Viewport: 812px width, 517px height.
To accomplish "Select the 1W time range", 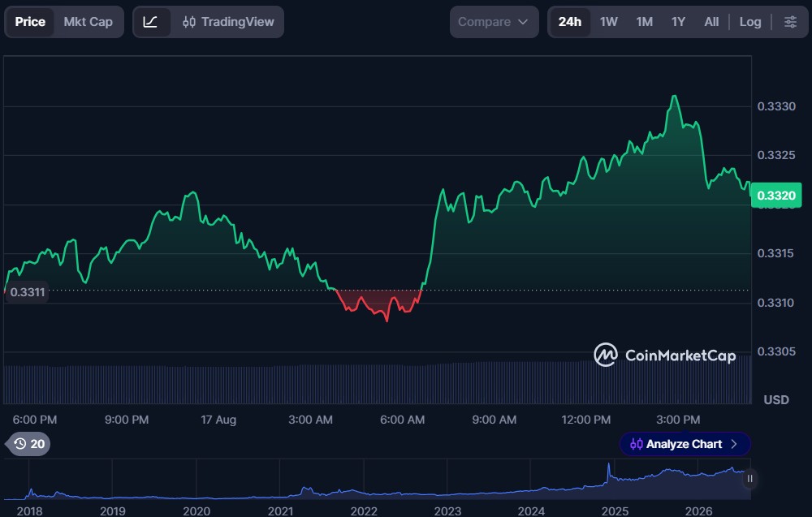I will tap(608, 22).
